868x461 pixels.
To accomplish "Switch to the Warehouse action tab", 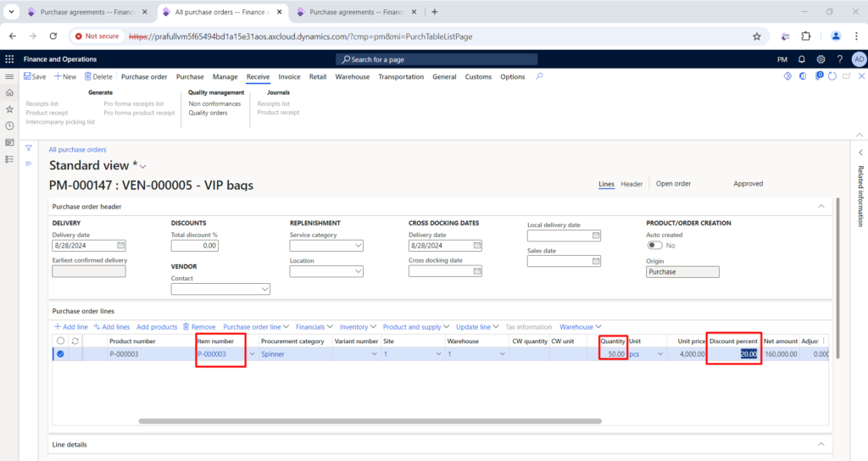I will 352,77.
